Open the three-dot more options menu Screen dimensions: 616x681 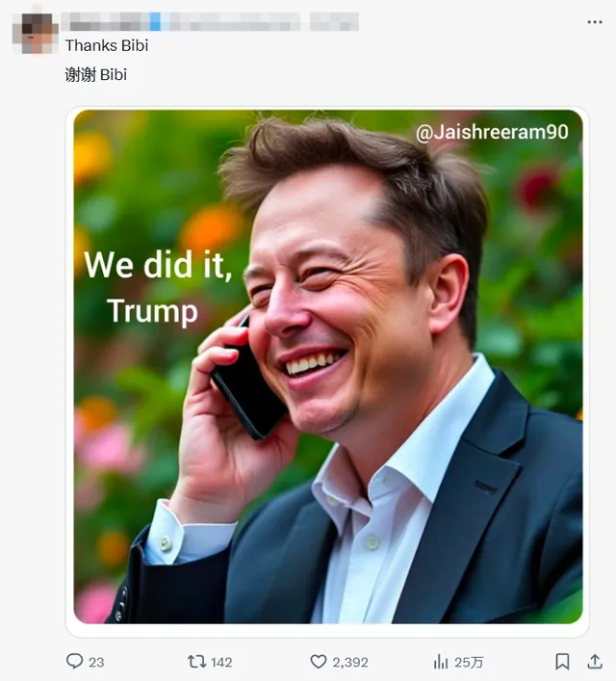(594, 22)
